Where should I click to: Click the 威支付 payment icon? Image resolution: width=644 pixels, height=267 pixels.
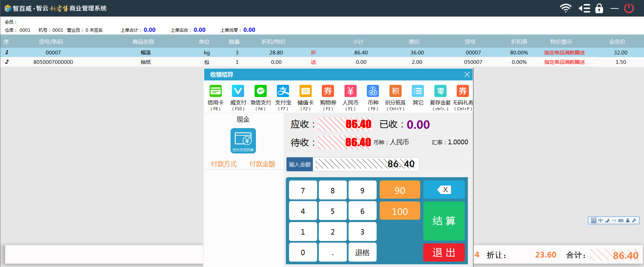tap(238, 92)
